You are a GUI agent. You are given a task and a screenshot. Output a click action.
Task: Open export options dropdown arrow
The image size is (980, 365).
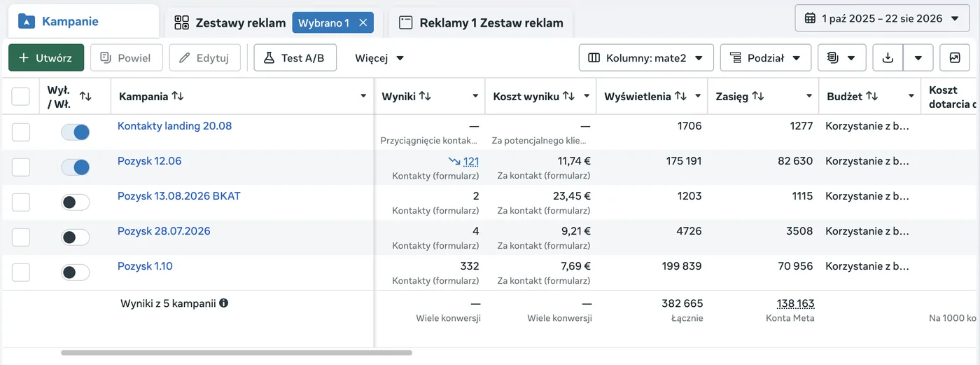[x=918, y=57]
